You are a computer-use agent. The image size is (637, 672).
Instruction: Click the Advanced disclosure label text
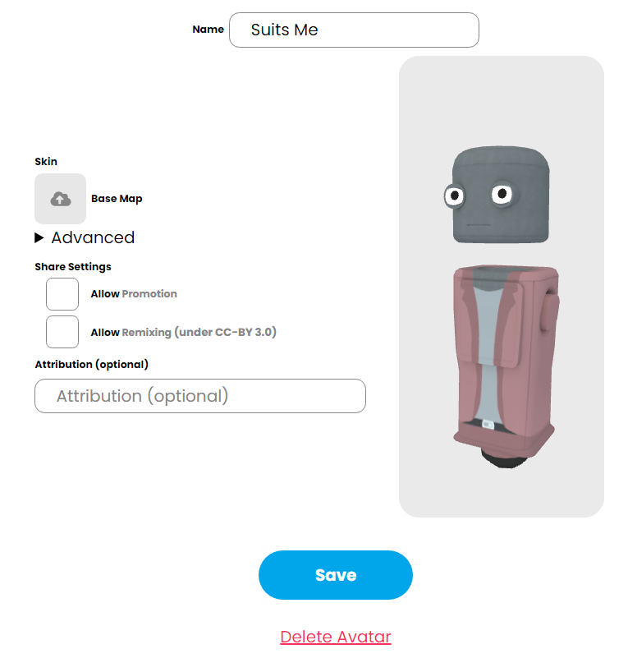click(x=93, y=238)
